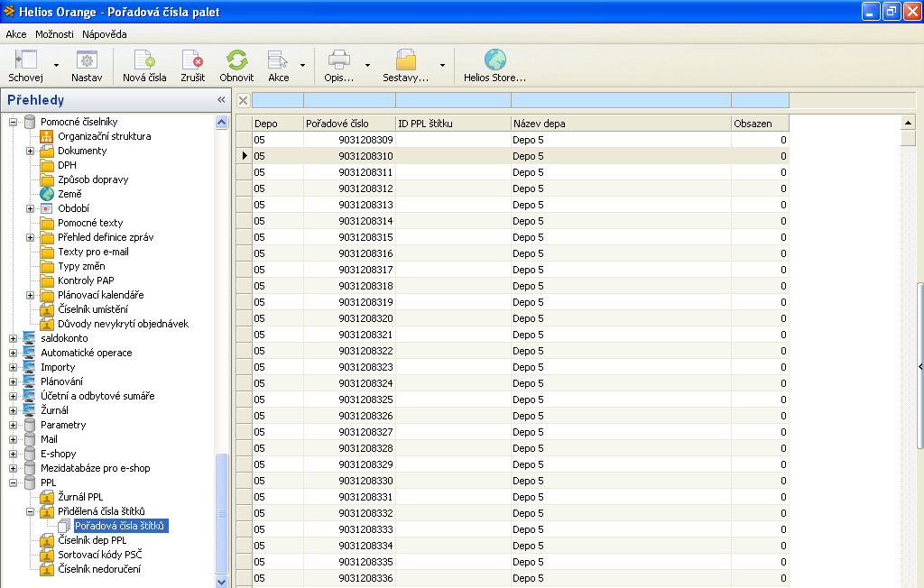Select Mezidatabáze pro e-shop tree item
Viewport: 924px width, 588px height.
tap(95, 468)
